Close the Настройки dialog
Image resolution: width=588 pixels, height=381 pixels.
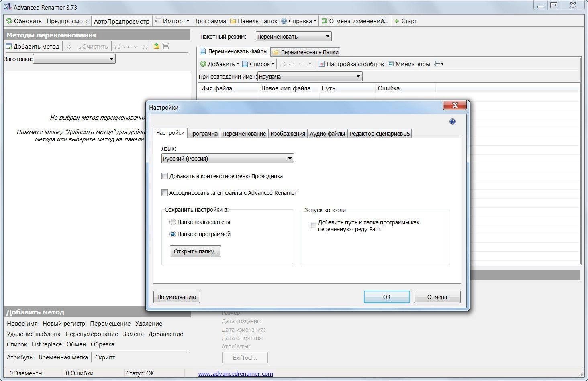coord(455,105)
